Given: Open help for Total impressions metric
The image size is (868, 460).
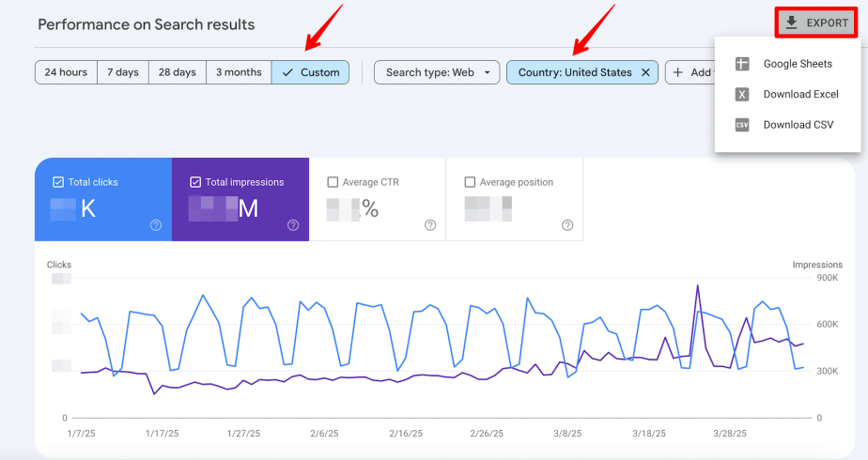Looking at the screenshot, I should click(x=293, y=225).
